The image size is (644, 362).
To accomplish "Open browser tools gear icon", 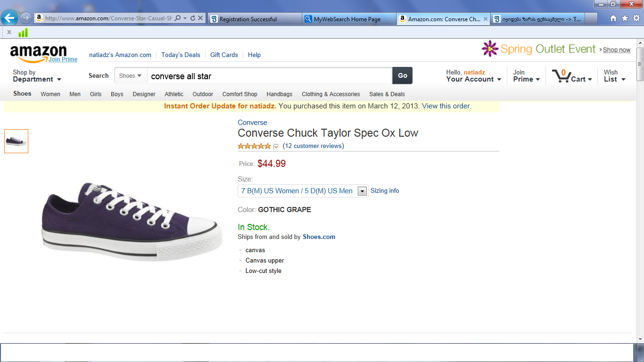I will 636,18.
